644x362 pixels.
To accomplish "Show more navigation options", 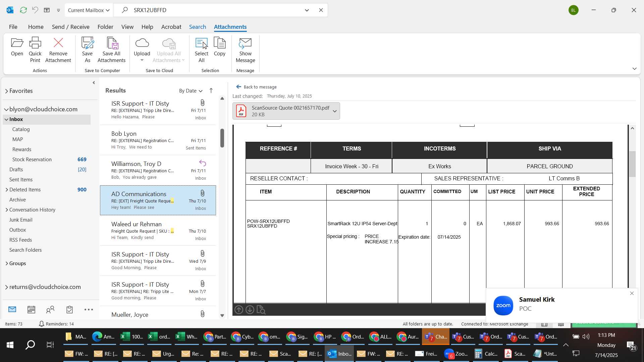I will 89,309.
